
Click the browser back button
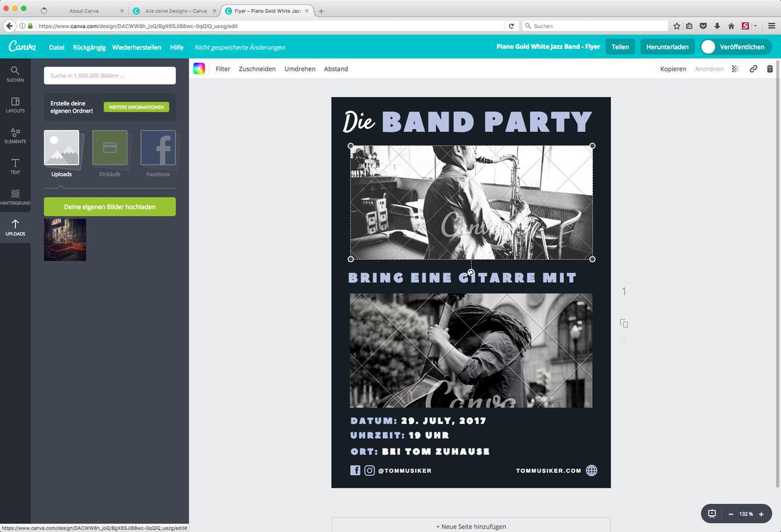click(x=9, y=26)
